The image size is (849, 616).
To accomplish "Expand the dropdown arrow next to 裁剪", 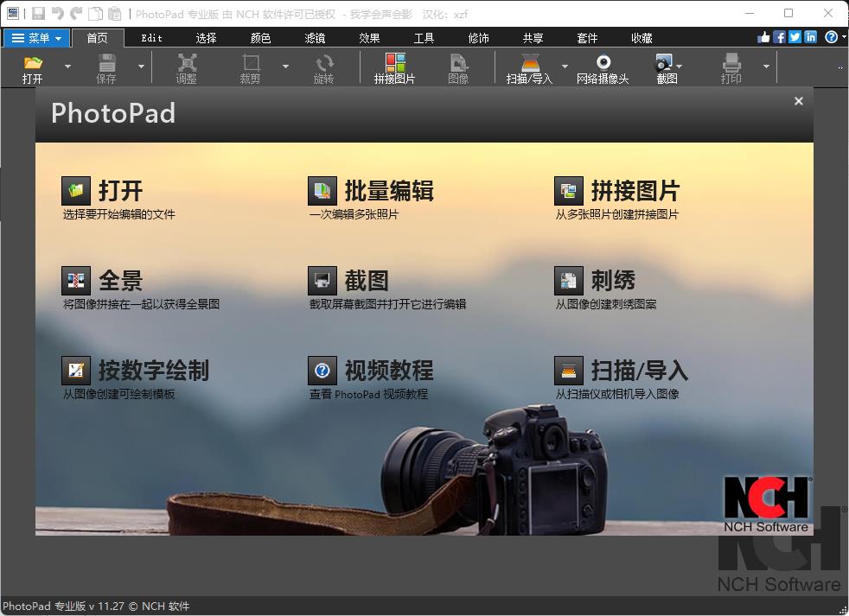I will 285,67.
